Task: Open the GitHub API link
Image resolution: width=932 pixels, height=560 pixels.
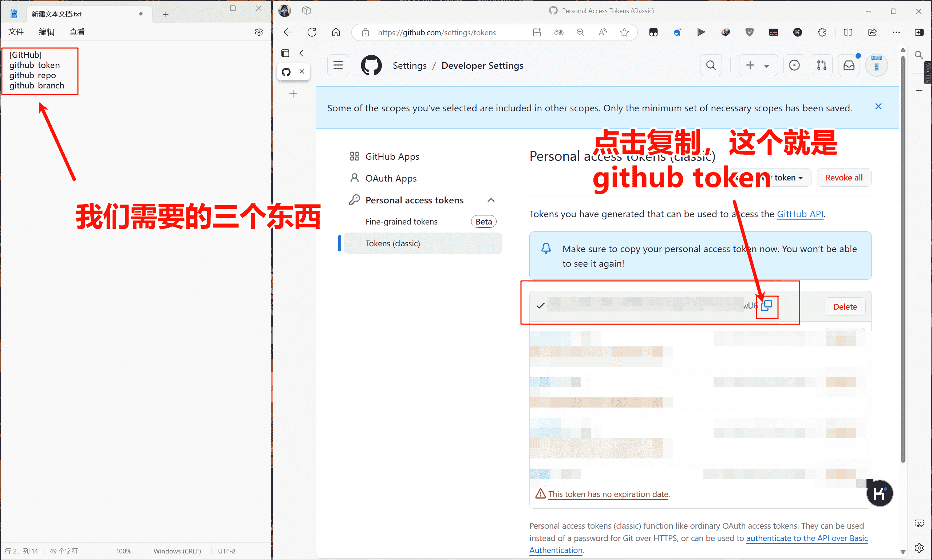Action: click(800, 214)
